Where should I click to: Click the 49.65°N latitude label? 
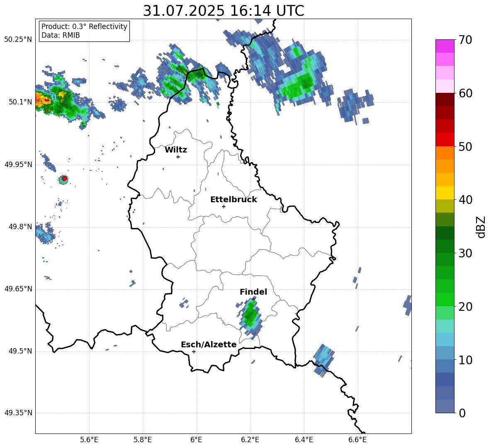[x=18, y=289]
